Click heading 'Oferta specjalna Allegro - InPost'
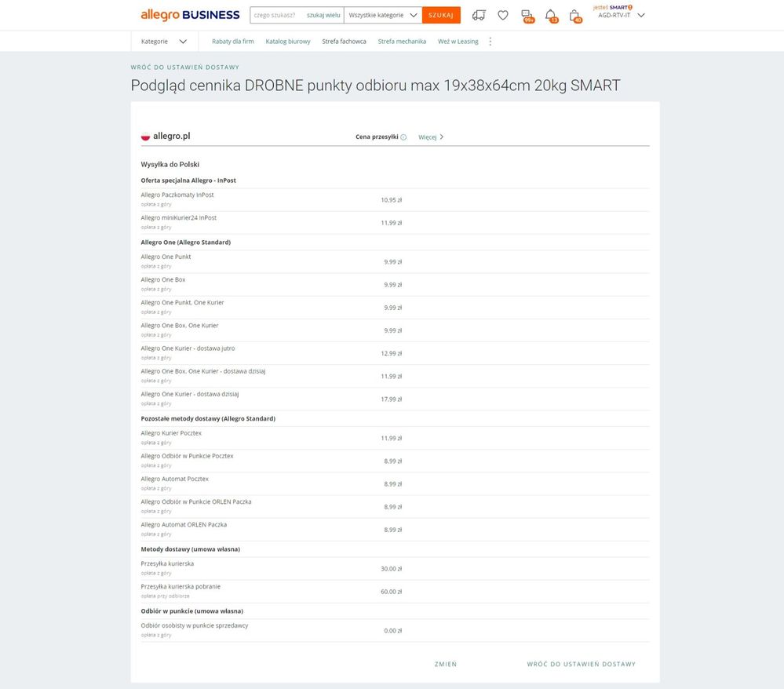 (188, 180)
